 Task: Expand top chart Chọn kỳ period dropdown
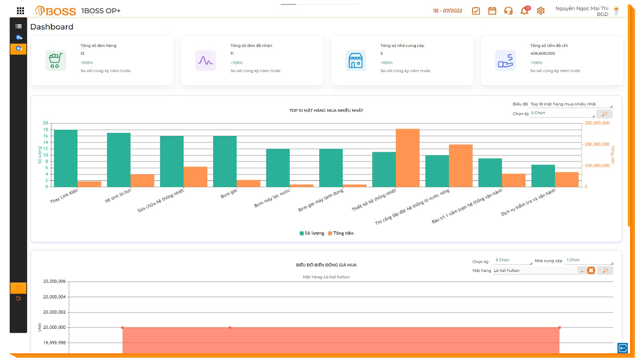pos(561,113)
